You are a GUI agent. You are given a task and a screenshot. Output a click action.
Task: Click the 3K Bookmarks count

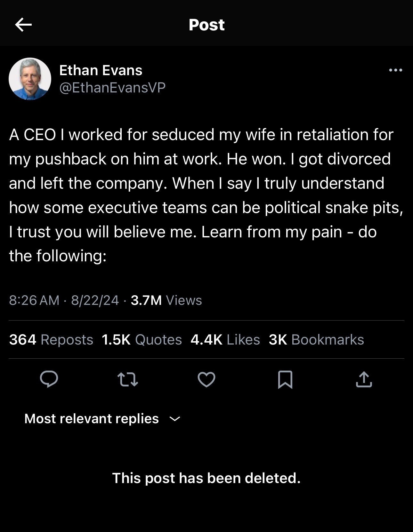click(x=316, y=340)
